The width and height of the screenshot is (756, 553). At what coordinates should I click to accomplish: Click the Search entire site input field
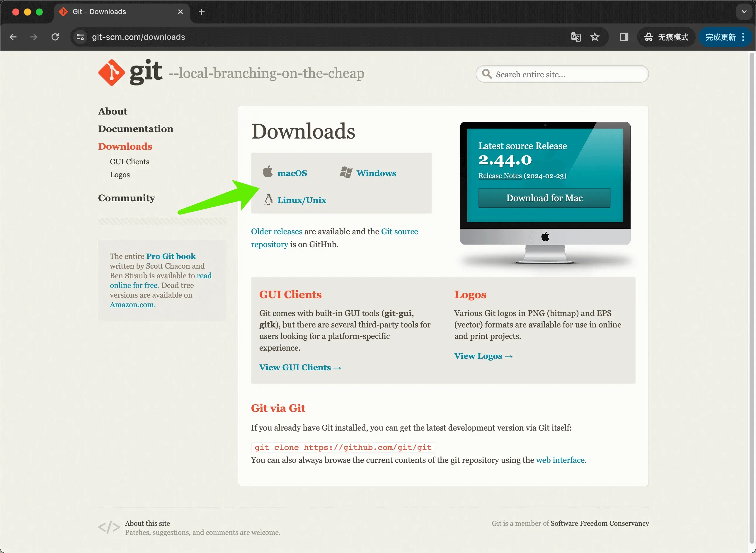click(562, 74)
